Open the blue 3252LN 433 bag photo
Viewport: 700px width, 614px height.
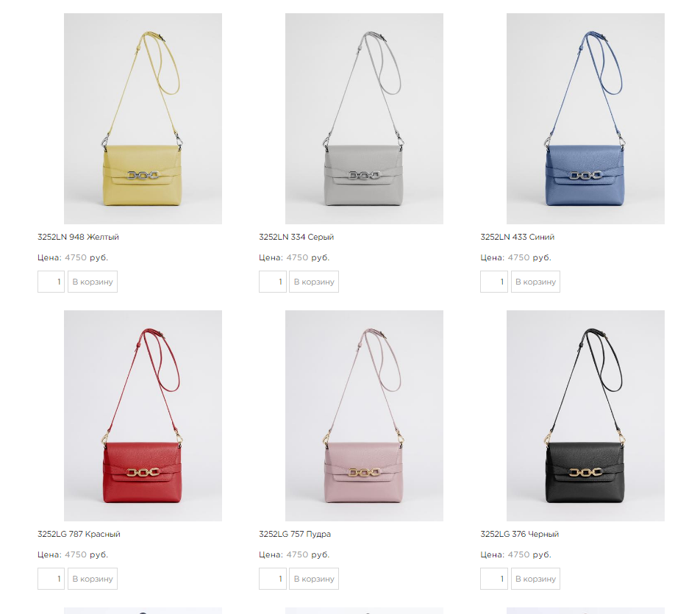coord(585,118)
